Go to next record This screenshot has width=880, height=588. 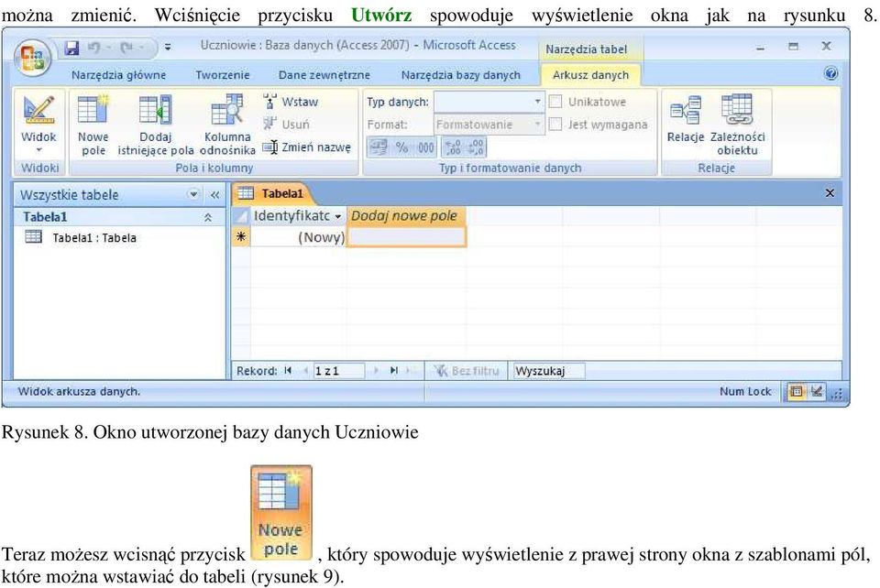coord(376,371)
